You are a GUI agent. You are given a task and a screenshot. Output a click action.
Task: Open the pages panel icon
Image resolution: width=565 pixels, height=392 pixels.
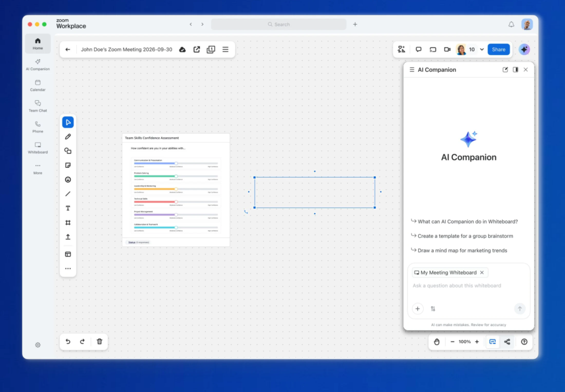click(x=211, y=50)
